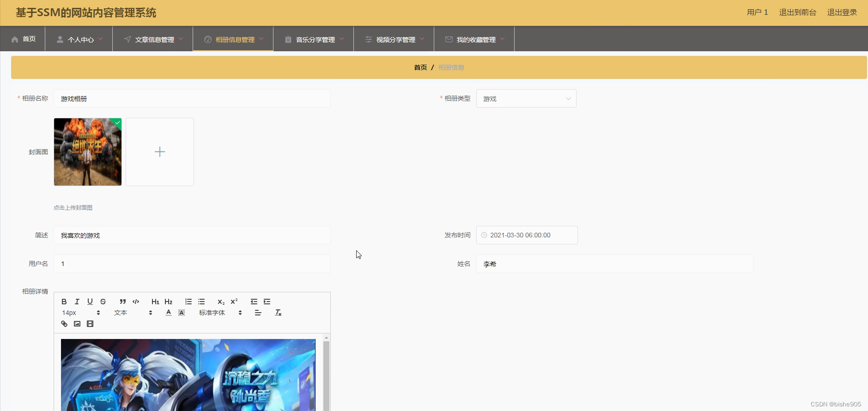This screenshot has width=868, height=411.
Task: Click the plus box to upload cover image
Action: tap(160, 152)
